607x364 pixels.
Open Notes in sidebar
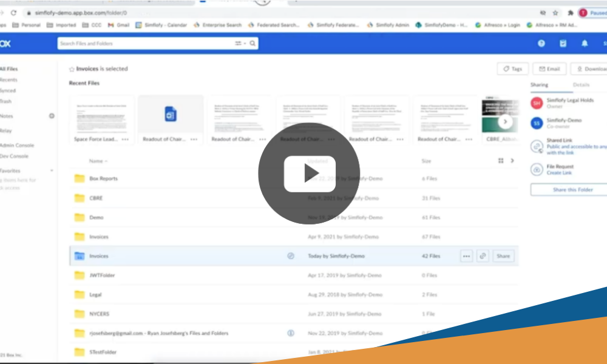click(6, 116)
